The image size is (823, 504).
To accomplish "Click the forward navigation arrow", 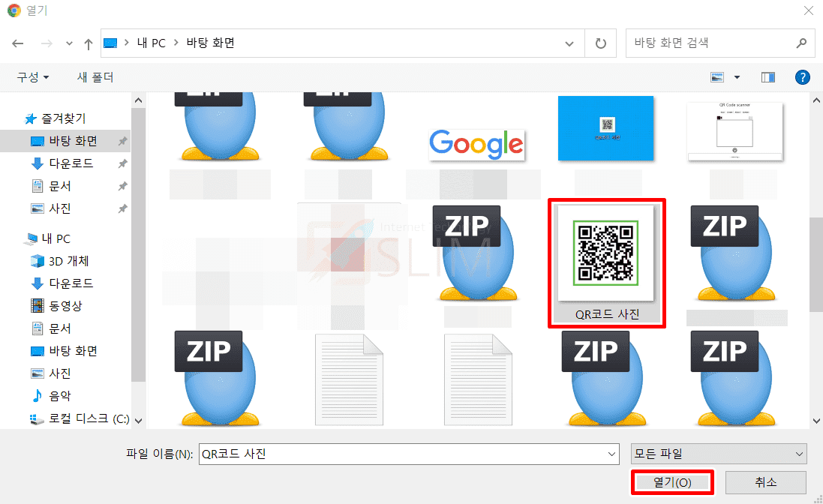I will point(47,43).
